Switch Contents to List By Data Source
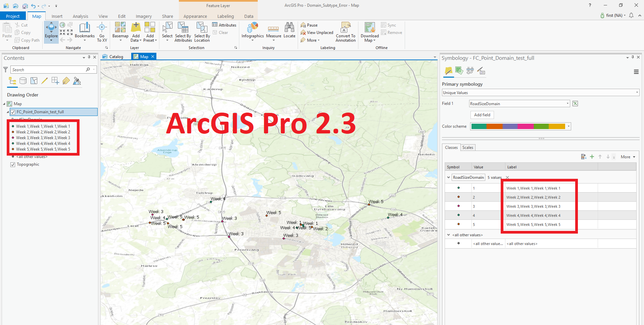The height and width of the screenshot is (325, 644). coord(23,81)
